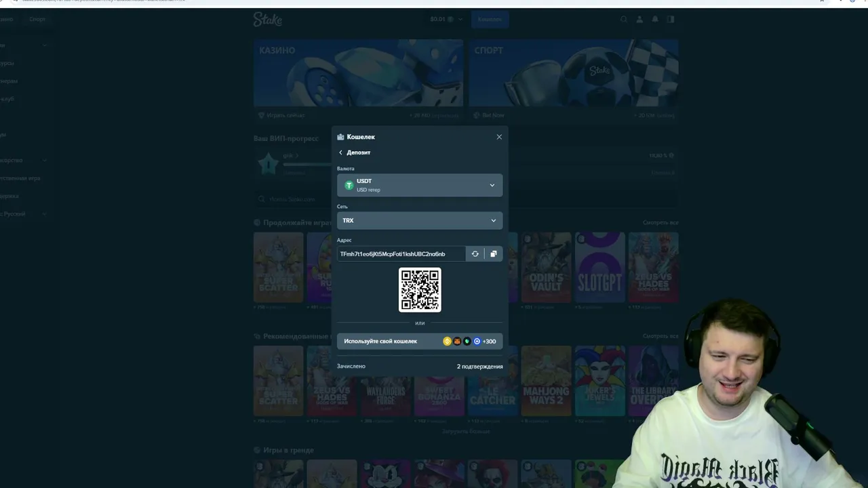This screenshot has width=868, height=488.
Task: Open the Odin's Vault game
Action: [x=547, y=267]
